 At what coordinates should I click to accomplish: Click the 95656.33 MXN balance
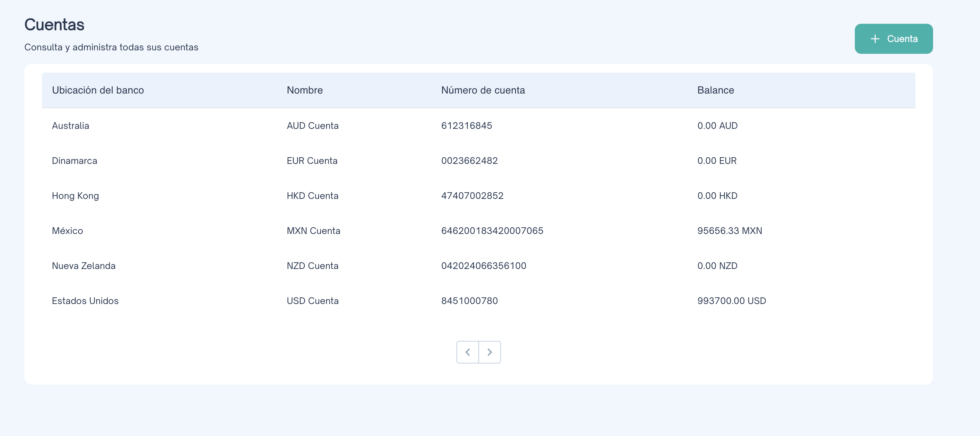729,231
